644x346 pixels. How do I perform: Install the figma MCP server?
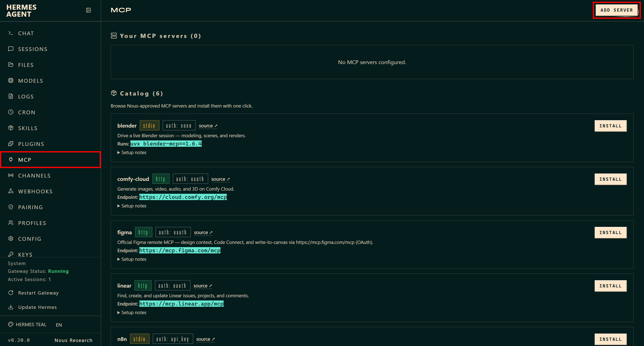coord(610,232)
